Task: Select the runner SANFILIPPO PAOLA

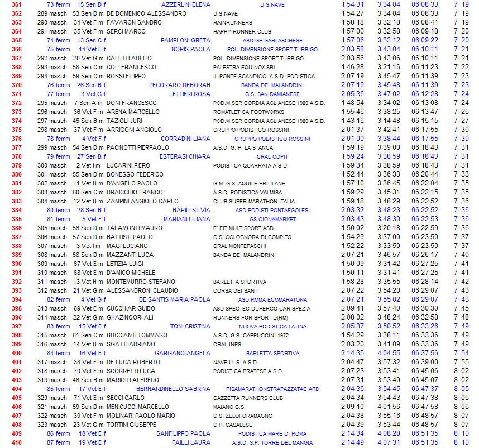Action: 183,433
